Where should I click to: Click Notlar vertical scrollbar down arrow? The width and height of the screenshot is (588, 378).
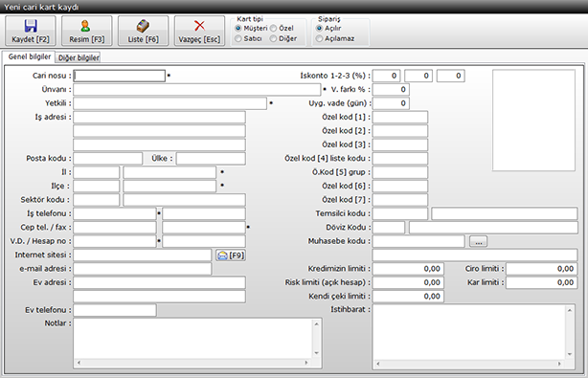(x=316, y=353)
